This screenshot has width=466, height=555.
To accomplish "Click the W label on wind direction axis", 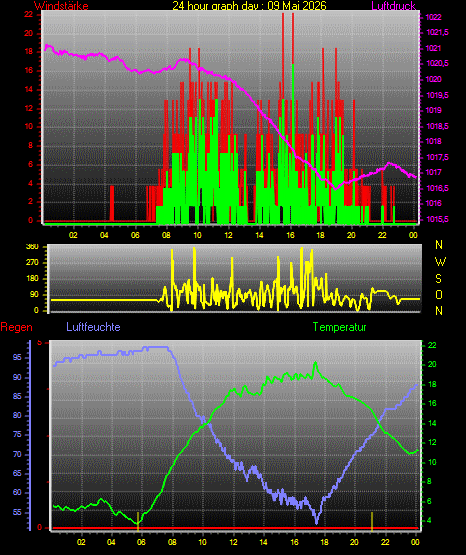I will point(440,262).
